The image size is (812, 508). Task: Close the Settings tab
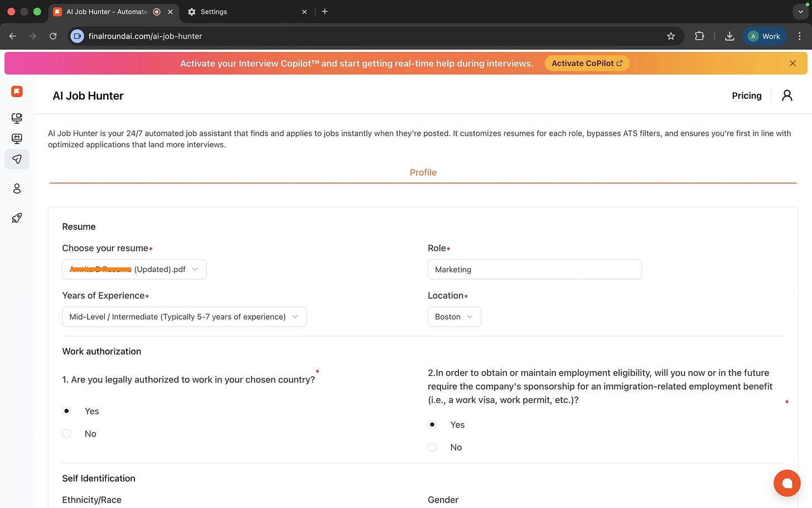(x=304, y=12)
